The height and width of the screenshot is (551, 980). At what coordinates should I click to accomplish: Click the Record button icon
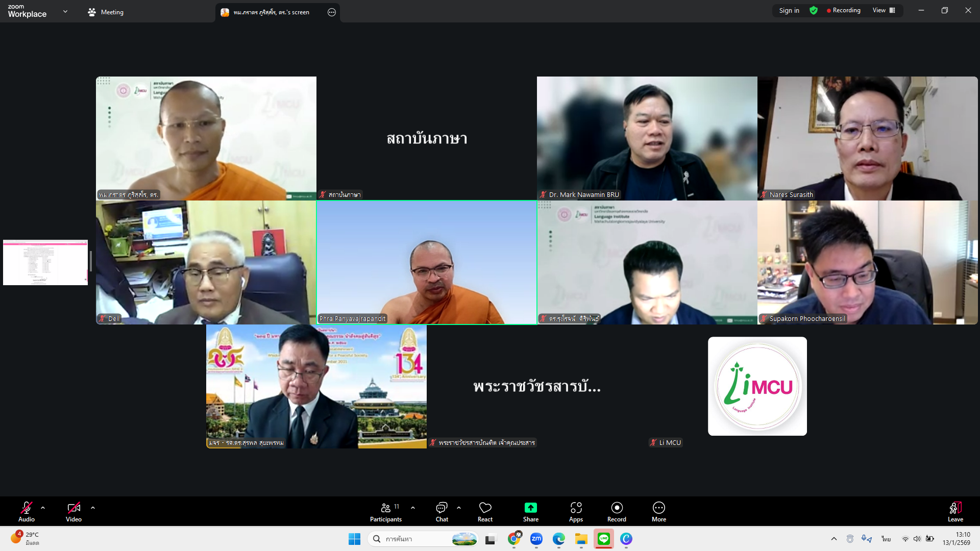point(617,508)
